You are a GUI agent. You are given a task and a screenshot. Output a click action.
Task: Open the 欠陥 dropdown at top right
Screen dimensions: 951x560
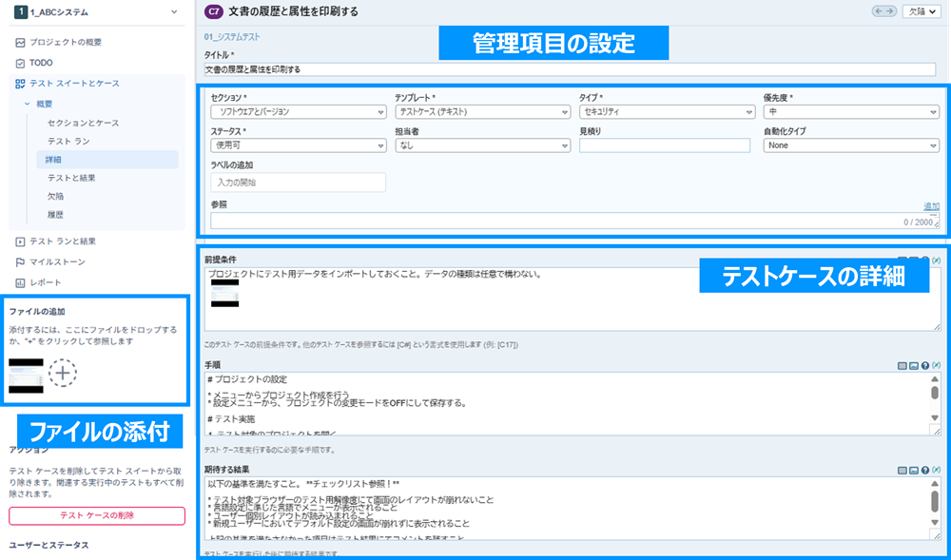tap(922, 11)
